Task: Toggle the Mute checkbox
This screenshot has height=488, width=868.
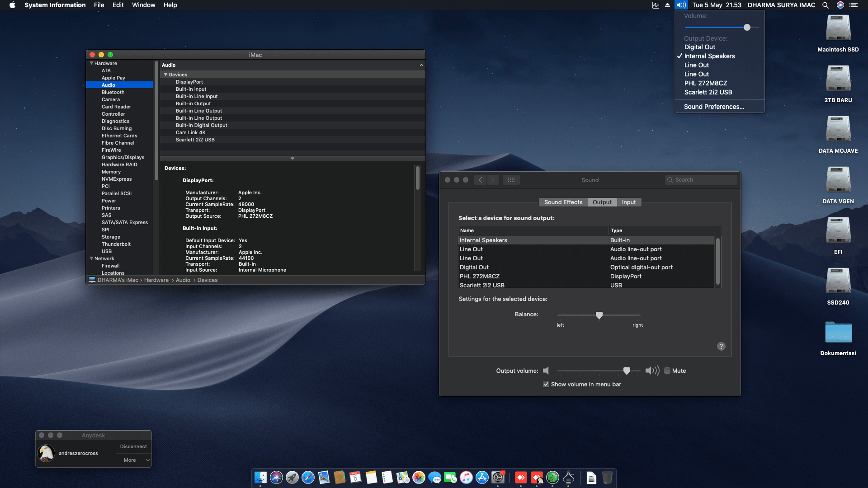Action: coord(667,371)
